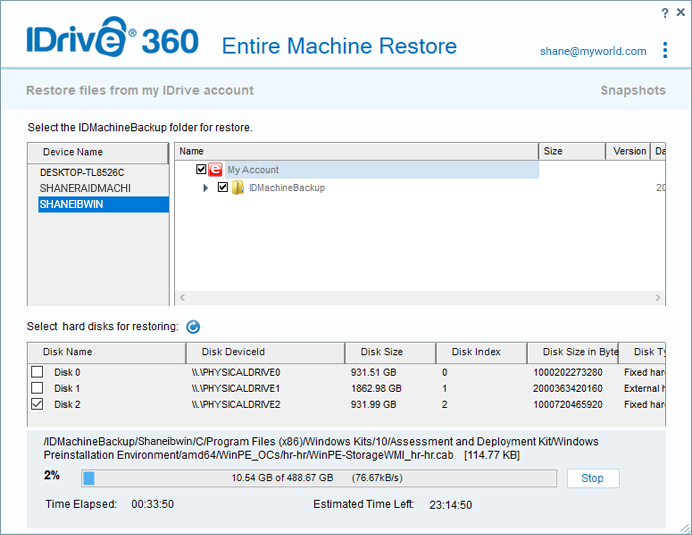
Task: Switch to the Snapshots tab
Action: point(633,90)
